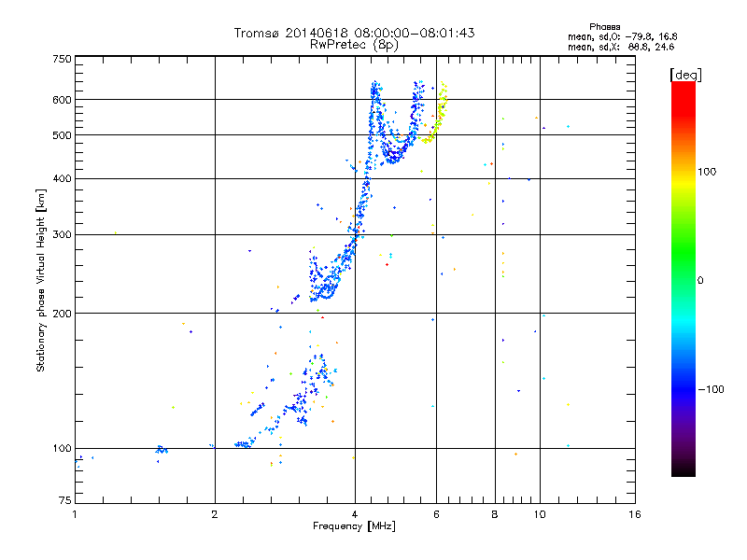
Task: Click the y-axis tick label '300'
Action: 62,235
